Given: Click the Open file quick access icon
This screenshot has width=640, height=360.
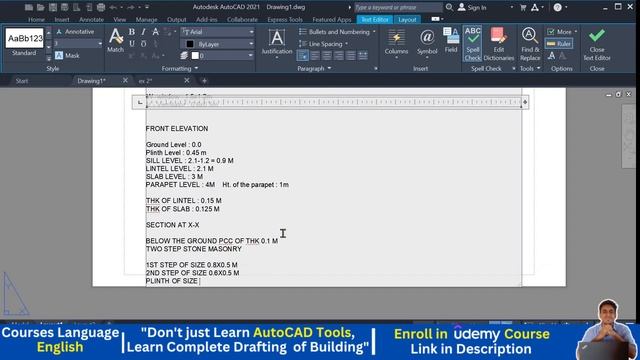Looking at the screenshot, I should (40, 7).
